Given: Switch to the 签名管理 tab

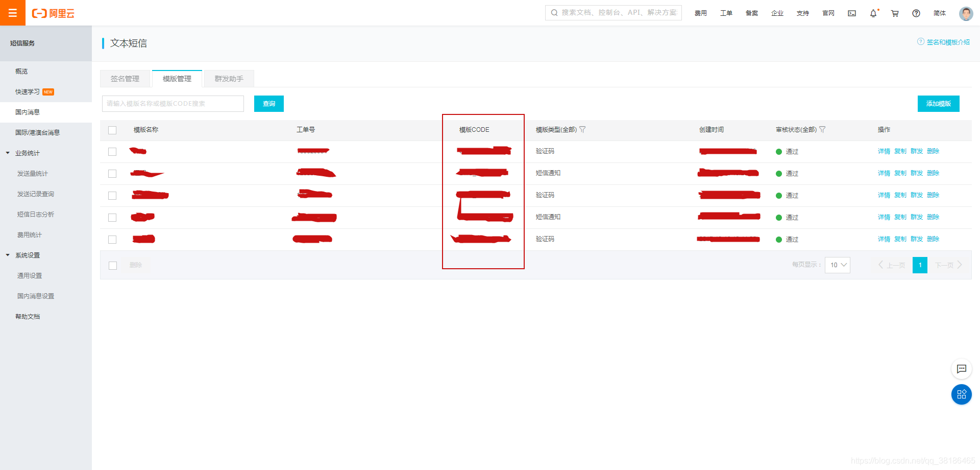Looking at the screenshot, I should pyautogui.click(x=125, y=79).
